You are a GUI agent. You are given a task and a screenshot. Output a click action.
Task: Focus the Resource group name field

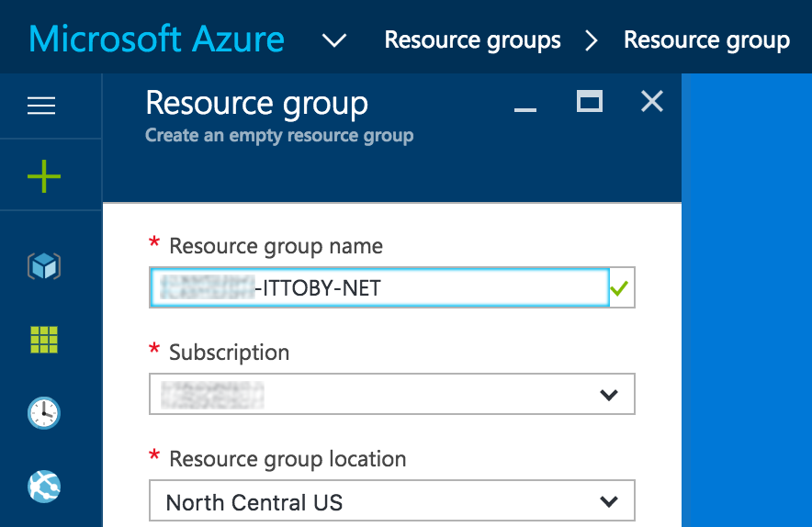click(x=378, y=288)
